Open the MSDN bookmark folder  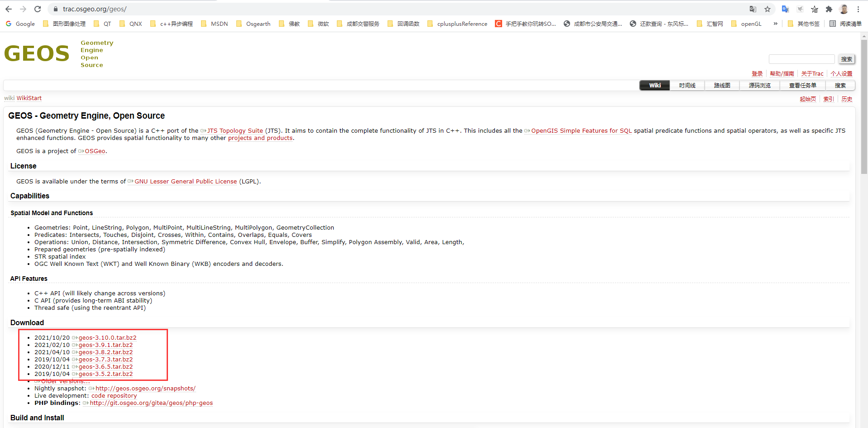coord(214,24)
